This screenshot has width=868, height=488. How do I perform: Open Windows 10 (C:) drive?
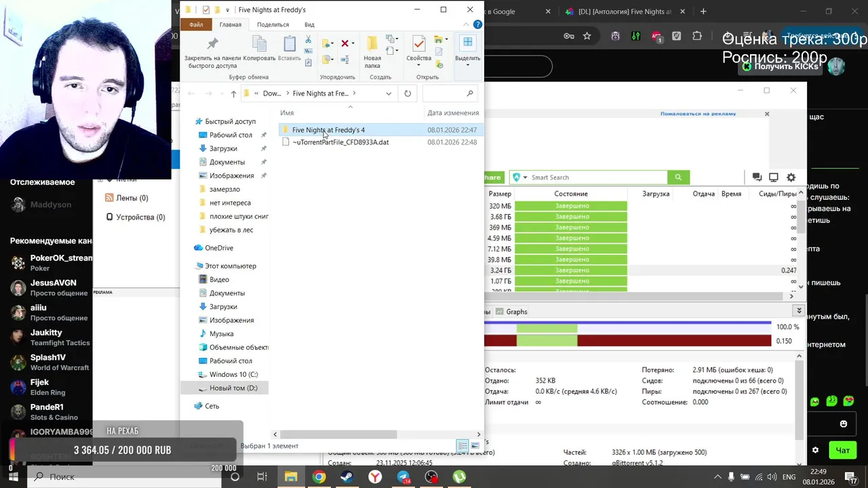(233, 375)
